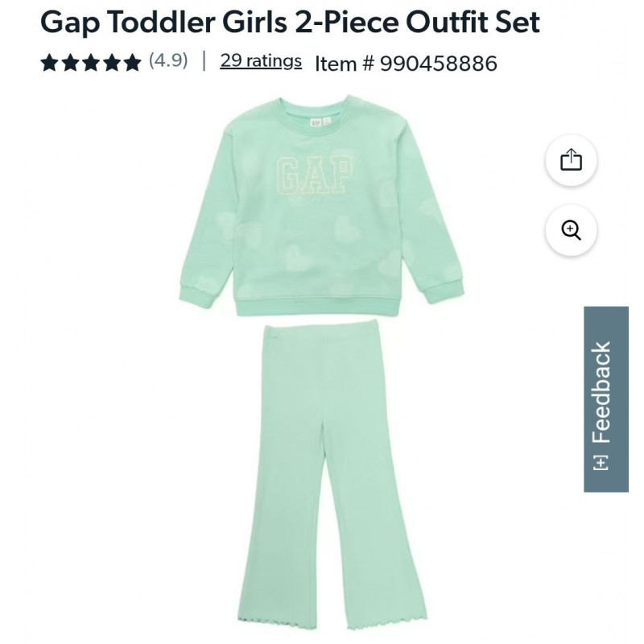The image size is (644, 644).
Task: Open the zoom magnifier for product image
Action: click(x=571, y=229)
